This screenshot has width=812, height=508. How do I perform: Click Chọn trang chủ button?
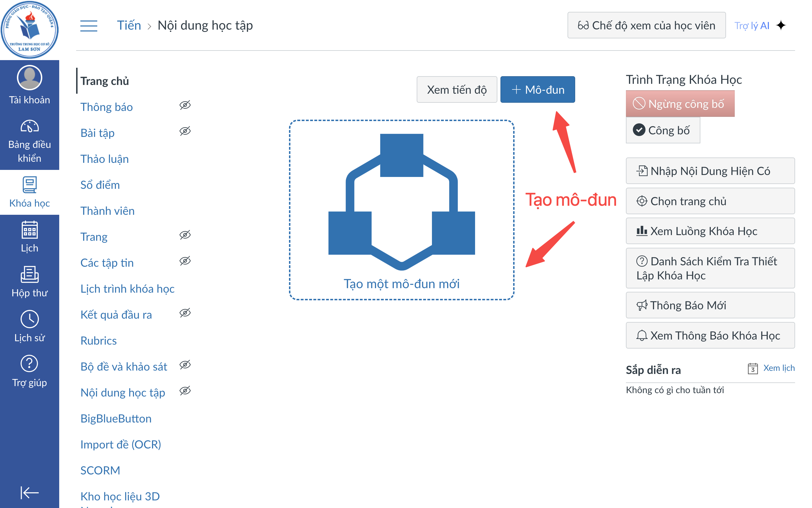tap(710, 201)
